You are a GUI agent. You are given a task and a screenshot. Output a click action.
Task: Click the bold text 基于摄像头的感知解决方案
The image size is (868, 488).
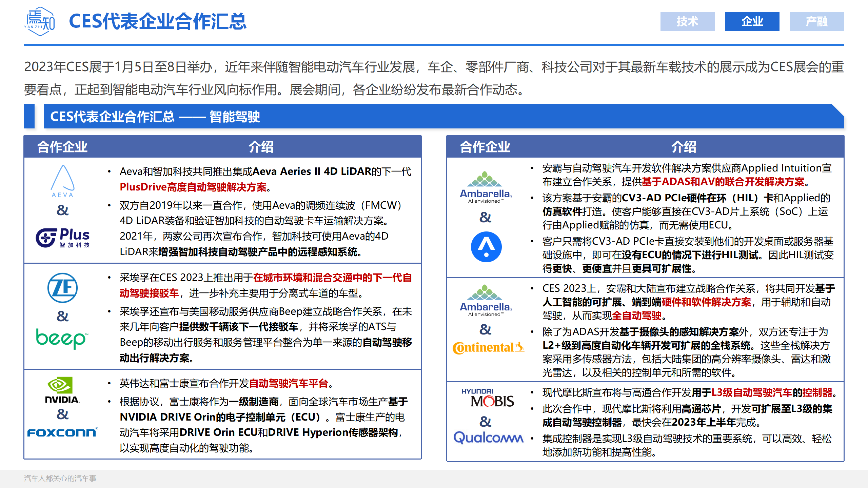click(x=679, y=332)
